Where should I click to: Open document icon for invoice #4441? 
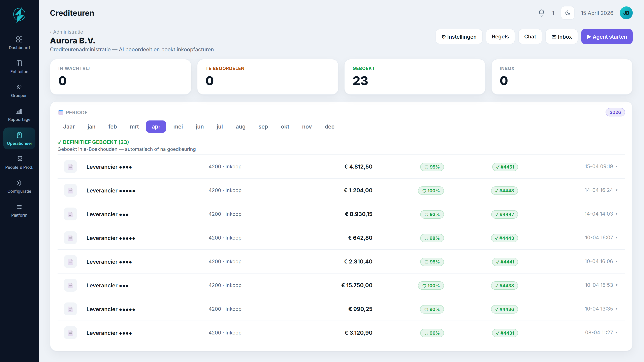(x=70, y=262)
